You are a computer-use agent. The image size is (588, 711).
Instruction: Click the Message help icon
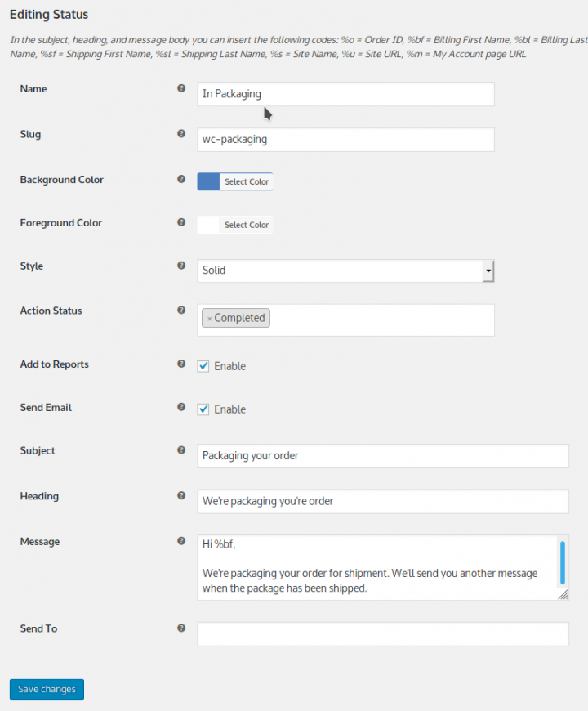pos(180,540)
